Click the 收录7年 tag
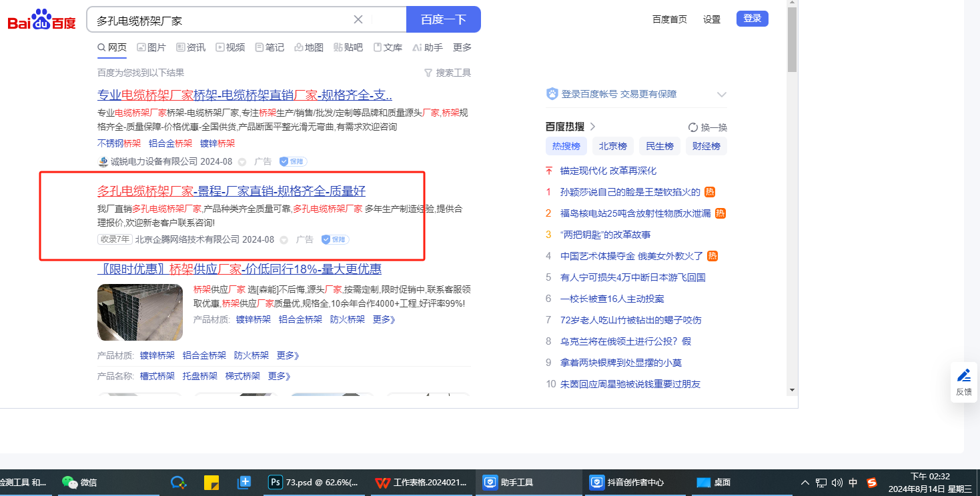The image size is (980, 496). [x=115, y=239]
